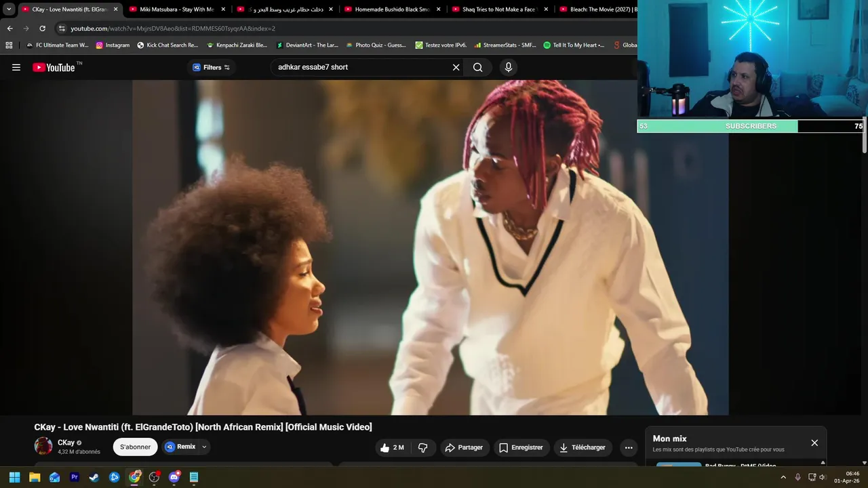The height and width of the screenshot is (488, 868).
Task: Switch to the Bleach: The Movie (2027) tab
Action: 597,9
